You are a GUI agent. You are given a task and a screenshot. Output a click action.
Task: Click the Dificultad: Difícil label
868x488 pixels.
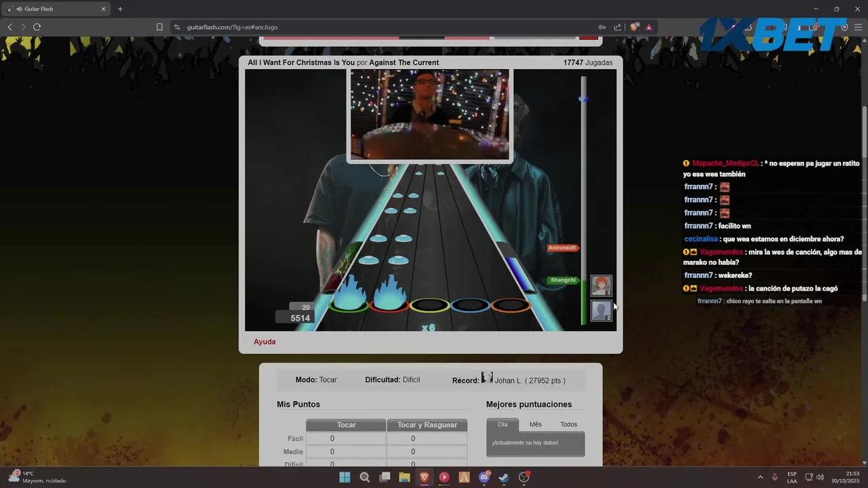point(393,380)
